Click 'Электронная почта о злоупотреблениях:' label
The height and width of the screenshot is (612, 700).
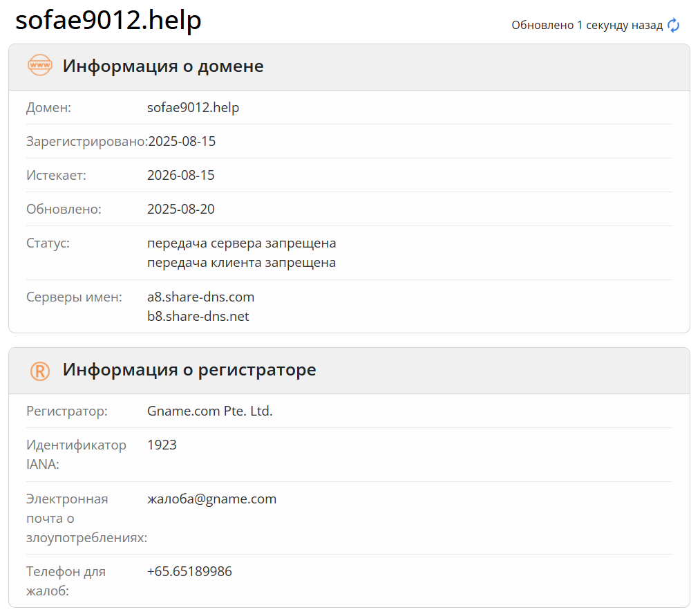point(86,518)
